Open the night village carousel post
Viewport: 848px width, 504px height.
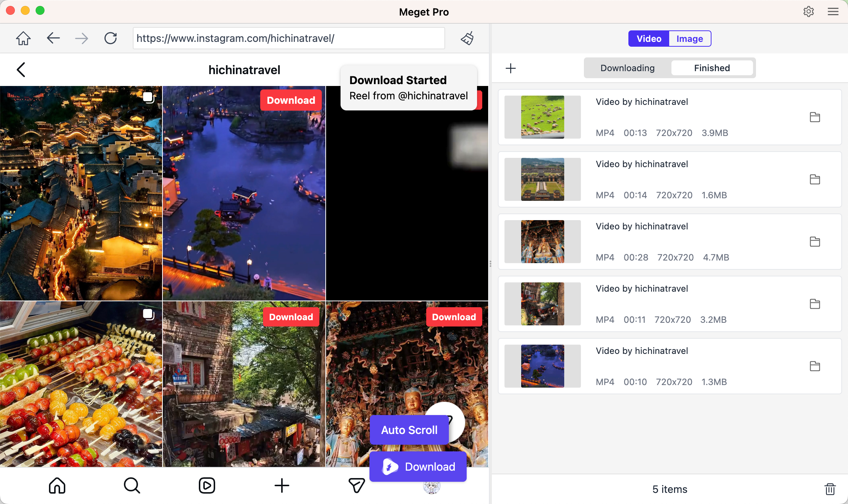pos(81,193)
